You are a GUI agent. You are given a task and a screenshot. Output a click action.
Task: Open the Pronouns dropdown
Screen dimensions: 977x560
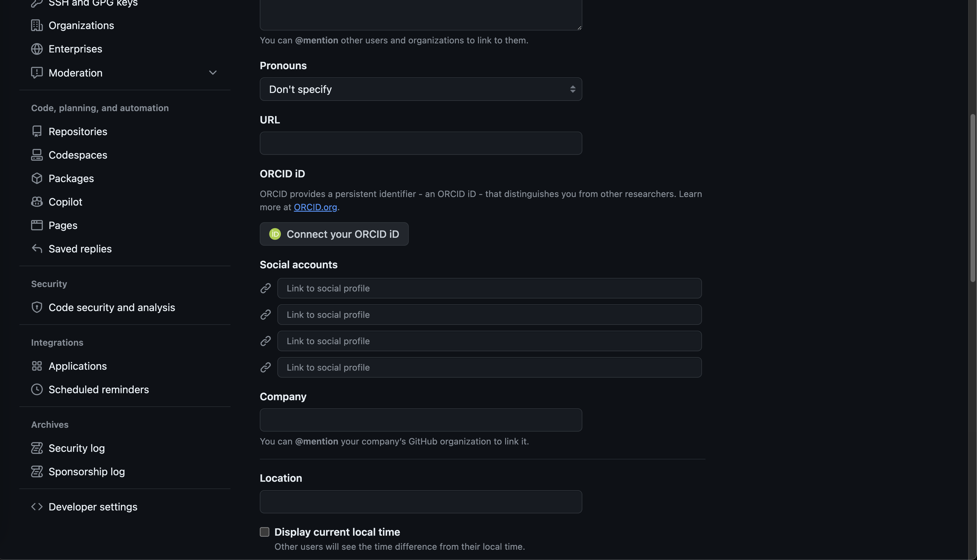click(x=420, y=89)
